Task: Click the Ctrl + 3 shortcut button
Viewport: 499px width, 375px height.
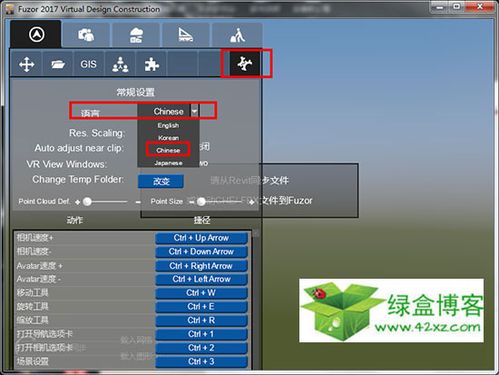Action: click(x=201, y=361)
